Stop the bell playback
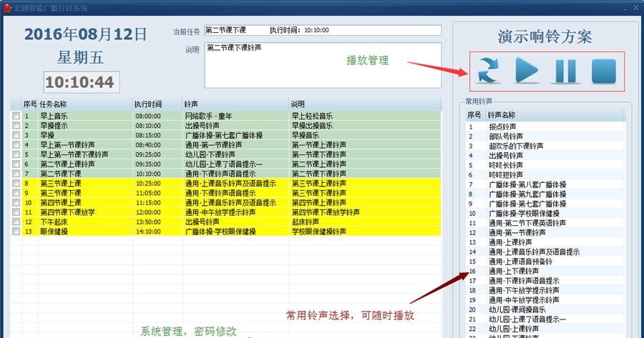The width and height of the screenshot is (644, 338). [604, 71]
